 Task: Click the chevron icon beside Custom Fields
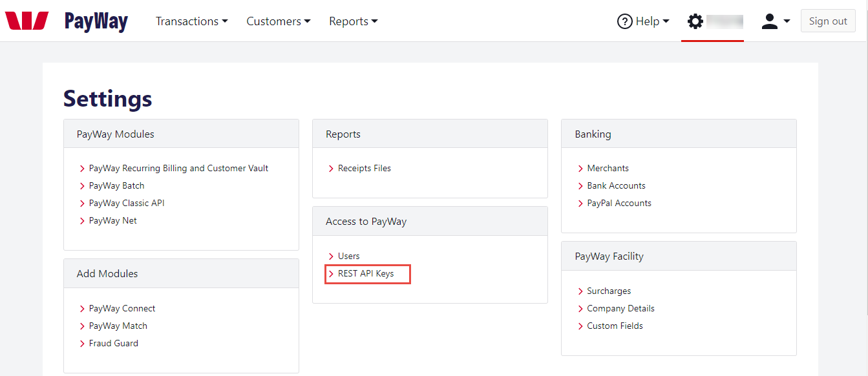(x=580, y=326)
